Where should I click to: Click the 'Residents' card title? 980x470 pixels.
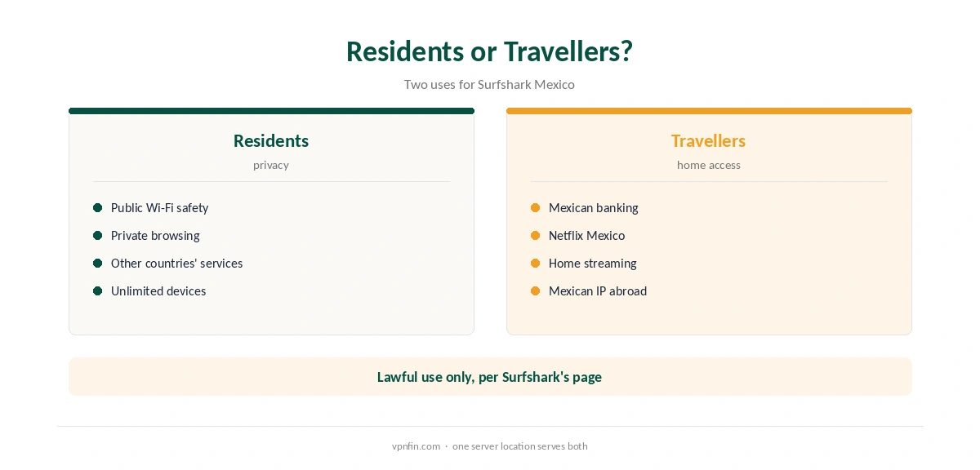click(x=271, y=140)
